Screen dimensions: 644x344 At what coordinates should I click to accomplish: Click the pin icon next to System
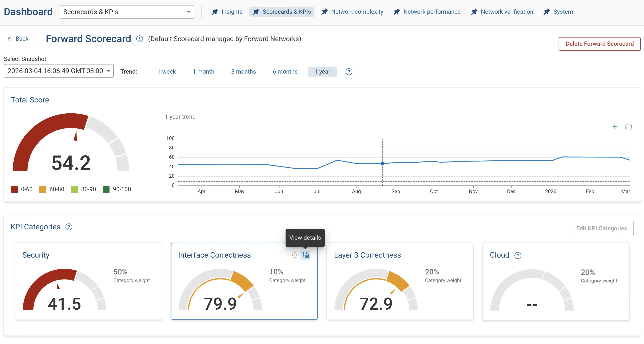click(546, 12)
